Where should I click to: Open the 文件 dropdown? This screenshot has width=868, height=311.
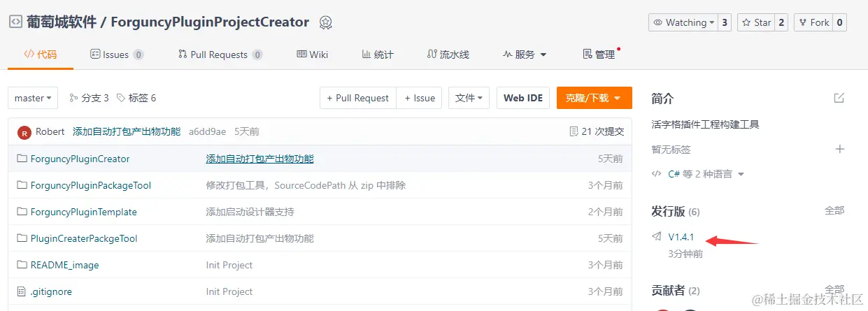(469, 98)
